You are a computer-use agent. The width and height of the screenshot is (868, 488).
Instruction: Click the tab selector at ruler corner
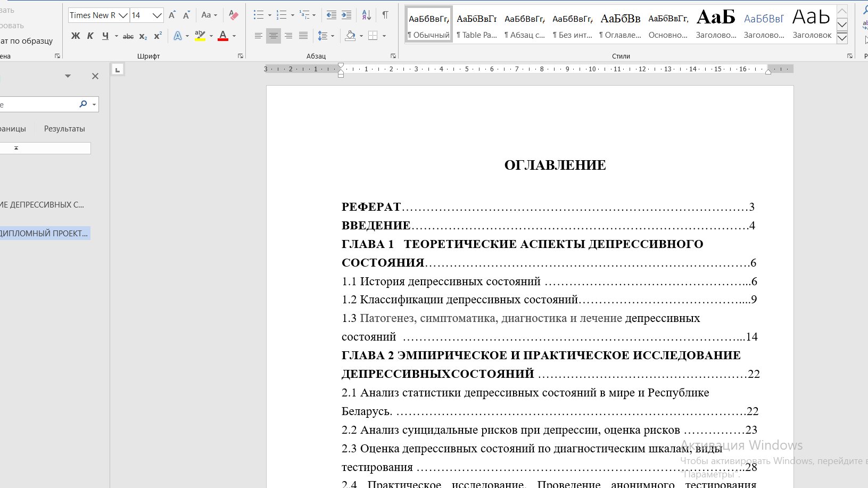coord(118,69)
